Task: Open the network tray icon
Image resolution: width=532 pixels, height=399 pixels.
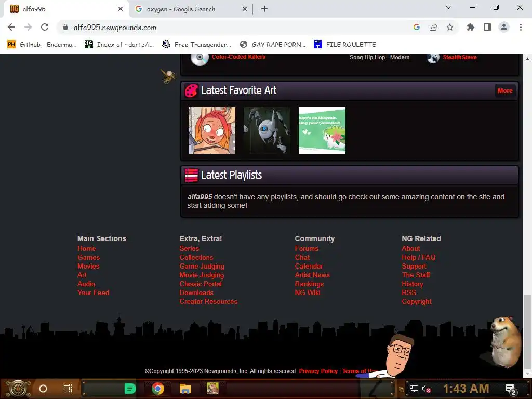Action: tap(414, 389)
